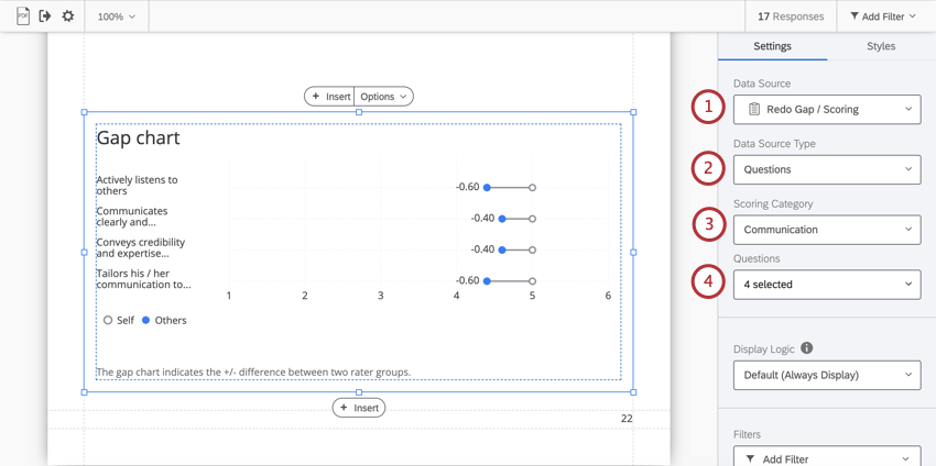Click the Insert button below the chart

pyautogui.click(x=359, y=408)
